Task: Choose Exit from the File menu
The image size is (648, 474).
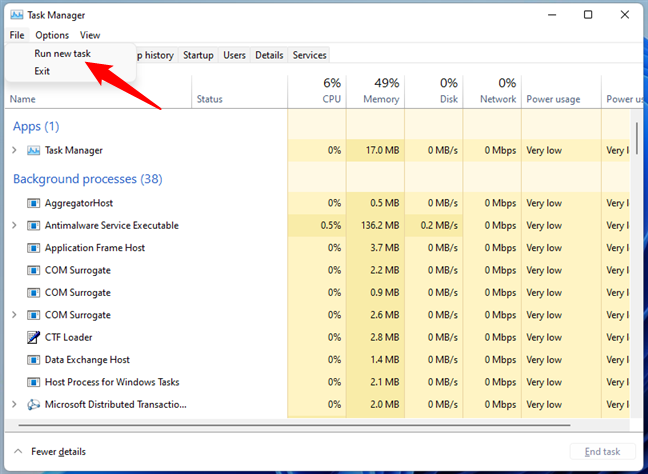Action: 42,71
